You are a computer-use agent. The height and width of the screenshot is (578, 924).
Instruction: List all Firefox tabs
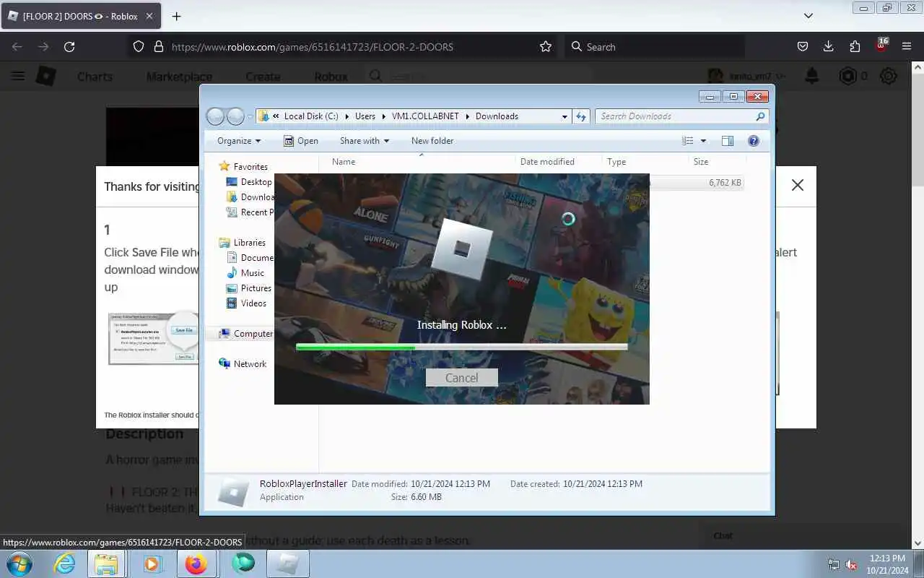(x=808, y=16)
